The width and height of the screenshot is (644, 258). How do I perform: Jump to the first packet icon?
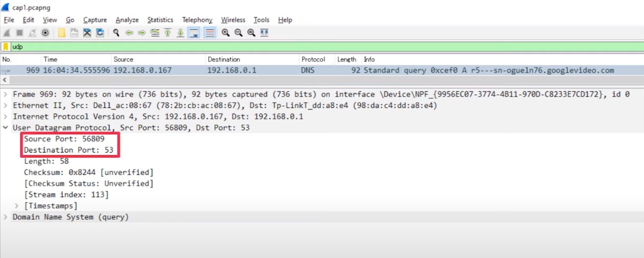click(x=168, y=33)
